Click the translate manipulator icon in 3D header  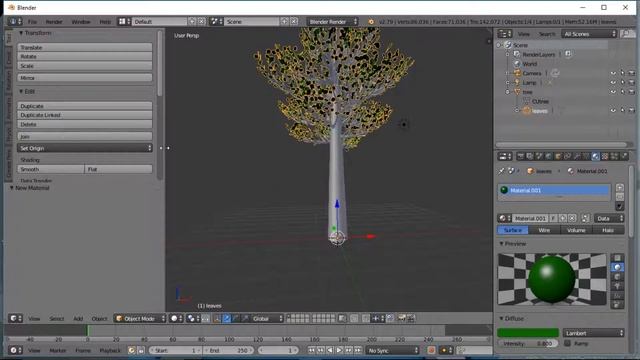pyautogui.click(x=227, y=318)
